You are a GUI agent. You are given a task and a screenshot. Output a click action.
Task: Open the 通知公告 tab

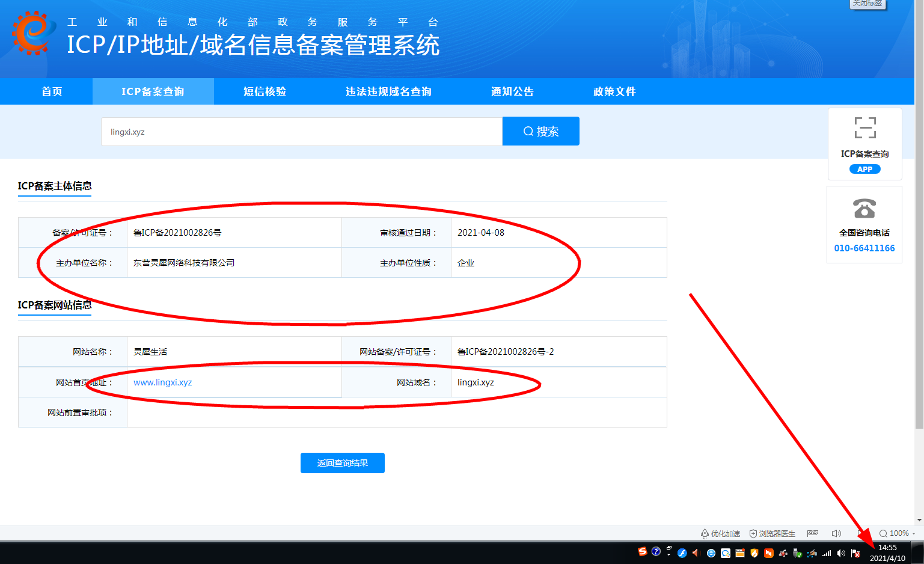click(512, 91)
